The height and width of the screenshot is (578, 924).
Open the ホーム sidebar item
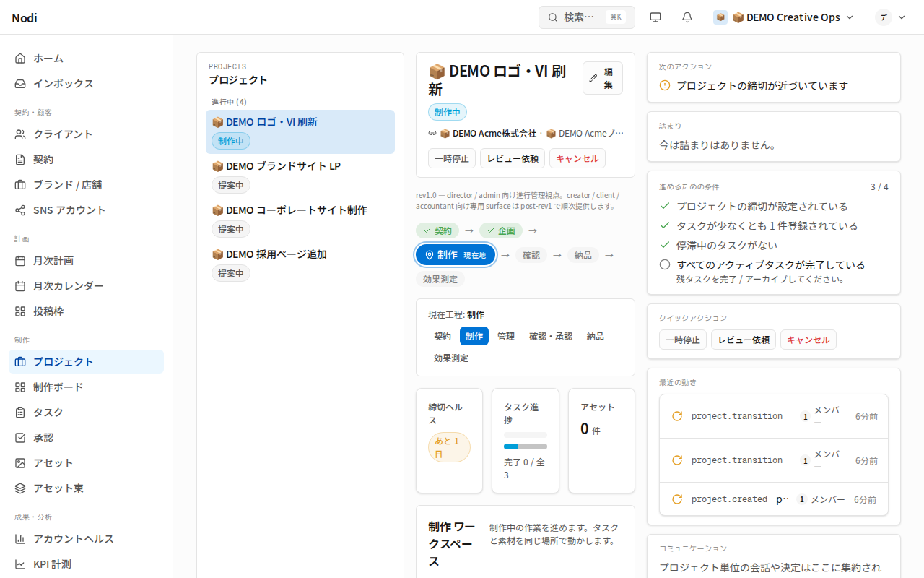point(86,58)
